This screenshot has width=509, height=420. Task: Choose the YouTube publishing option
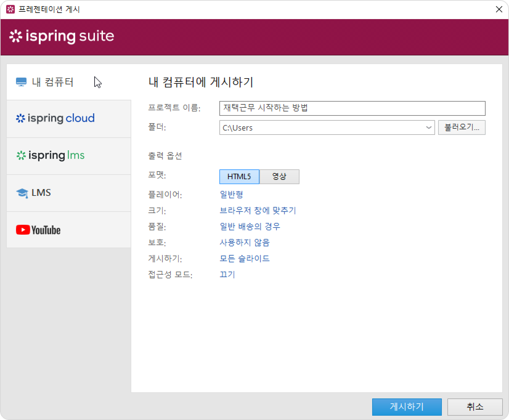[38, 230]
